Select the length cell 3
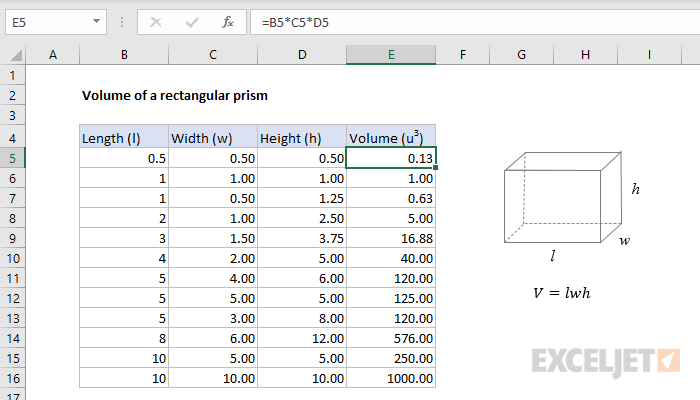The image size is (700, 400). tap(124, 238)
